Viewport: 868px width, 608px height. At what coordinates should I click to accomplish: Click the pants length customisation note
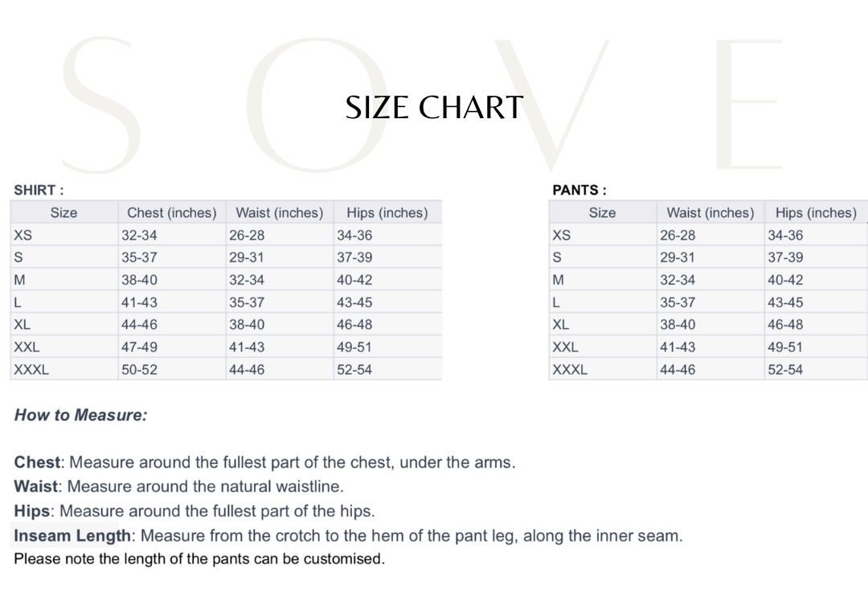(x=199, y=559)
